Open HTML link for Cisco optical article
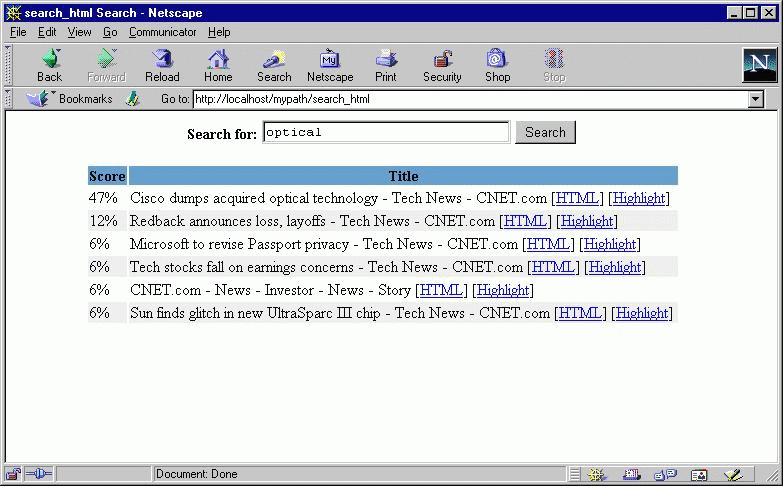Screen dimensions: 783x486 pos(577,198)
